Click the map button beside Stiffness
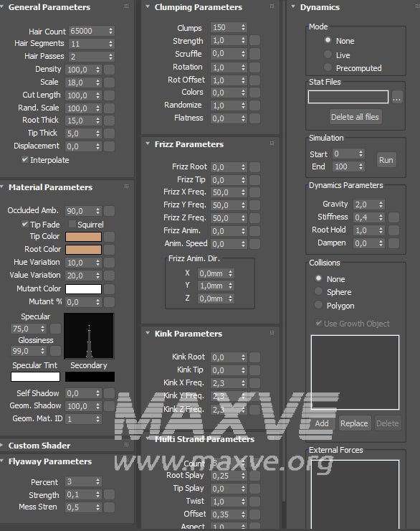The height and width of the screenshot is (531, 420). (393, 217)
